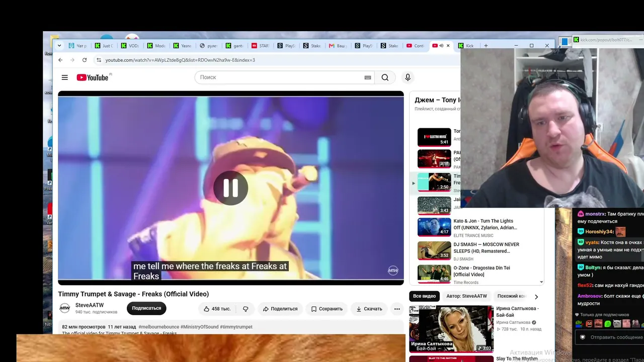This screenshot has height=362, width=644.
Task: Start voice search with the microphone icon
Action: point(408,77)
